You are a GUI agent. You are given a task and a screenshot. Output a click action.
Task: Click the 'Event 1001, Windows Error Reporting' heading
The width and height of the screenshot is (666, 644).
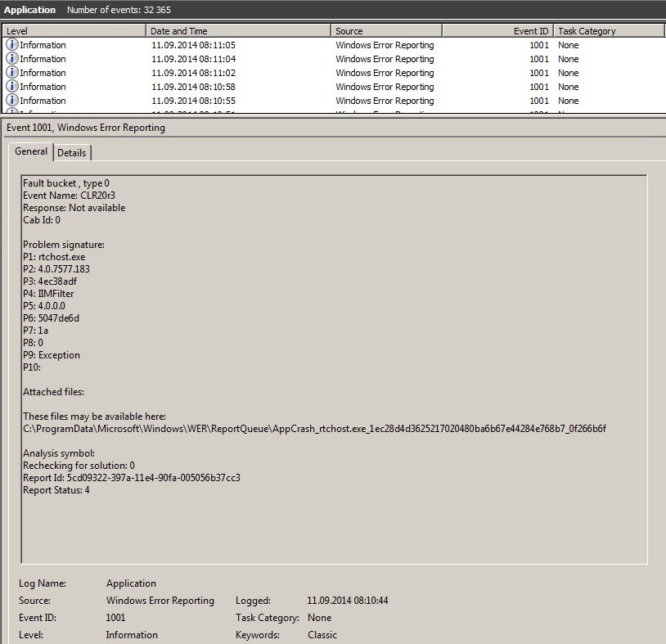[x=86, y=128]
